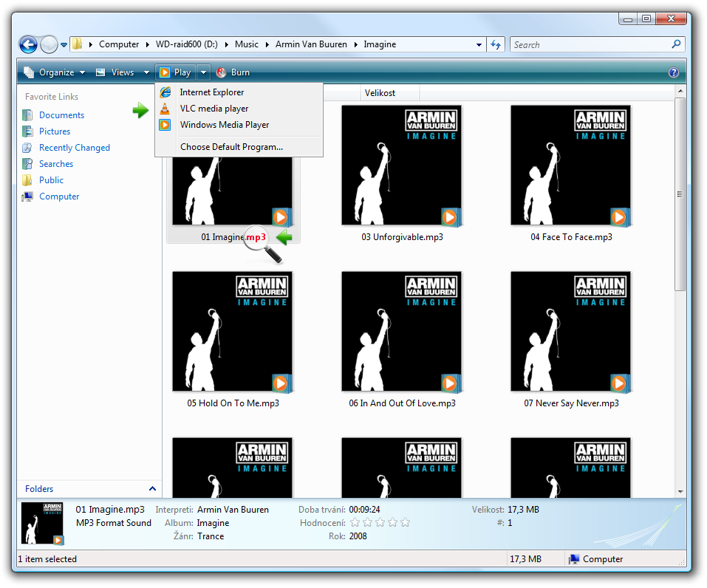Select the 01 Imagine.mp3 thumbnail
This screenshot has width=707, height=588.
[x=233, y=191]
